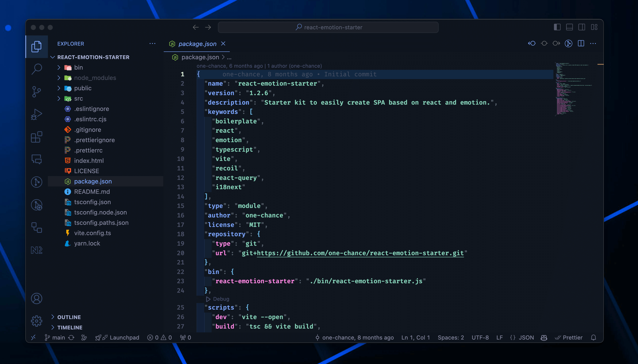This screenshot has width=638, height=364.
Task: Toggle the bottom panel layout button
Action: pos(569,27)
